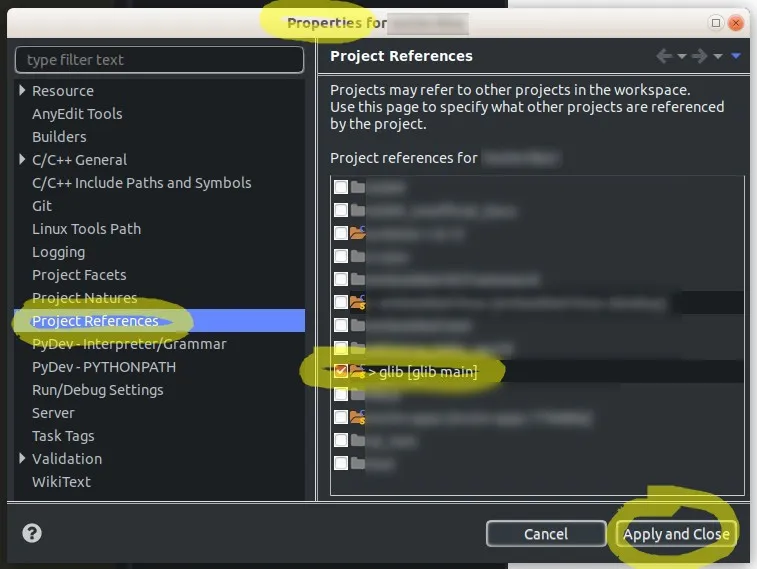
Task: Check the first project reference checkbox
Action: 341,187
